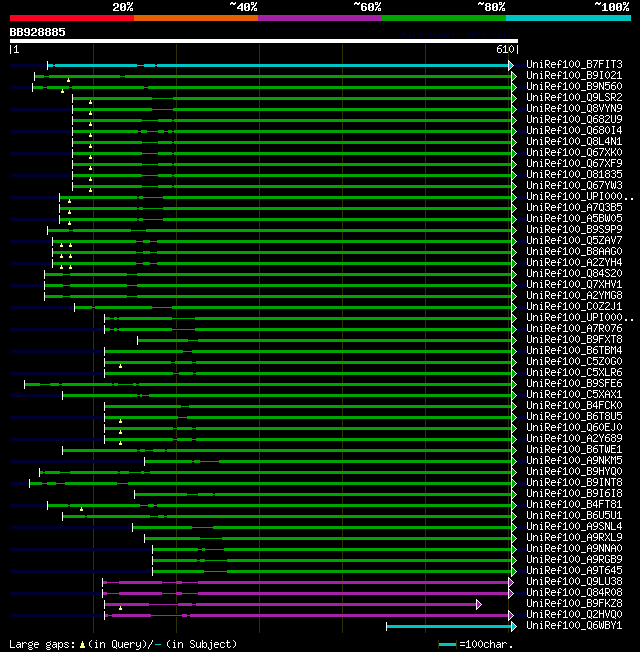Screen dimensions: 640x652
Task: Click the UniRef100_B9FXT8 label
Action: (574, 340)
